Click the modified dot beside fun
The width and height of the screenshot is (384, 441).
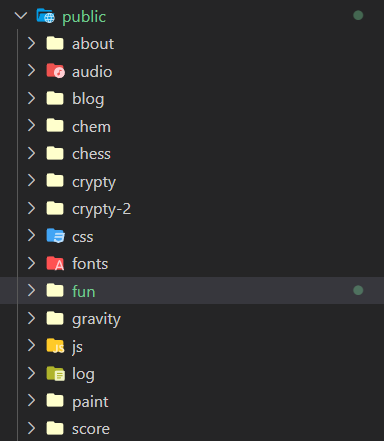click(358, 290)
